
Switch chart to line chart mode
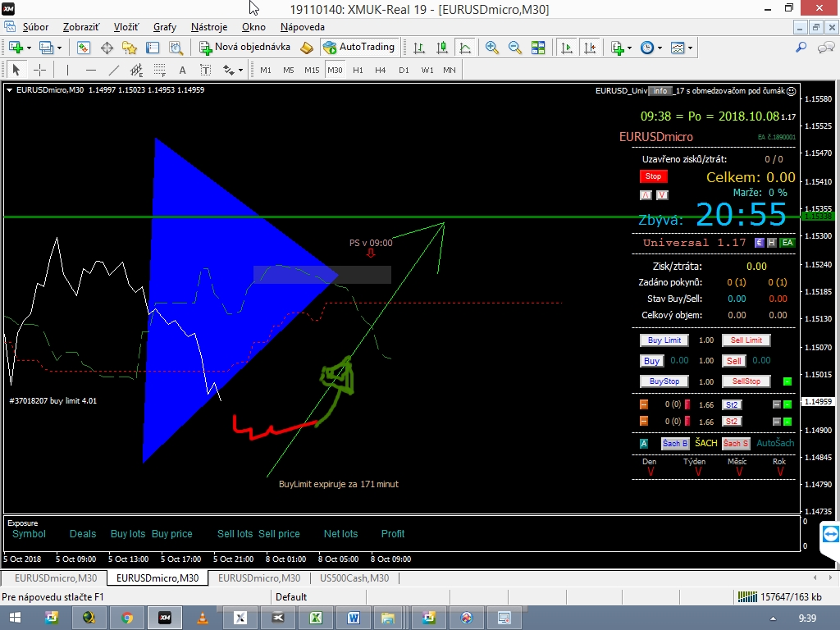point(465,48)
